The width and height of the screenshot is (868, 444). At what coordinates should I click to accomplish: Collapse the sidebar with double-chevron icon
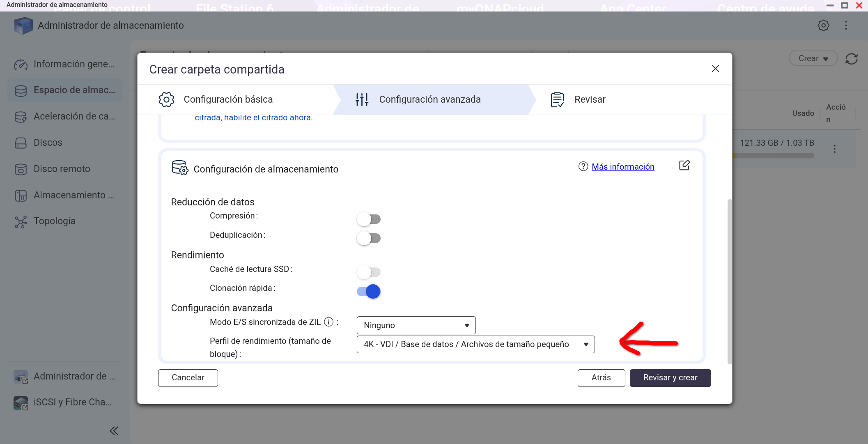point(114,430)
